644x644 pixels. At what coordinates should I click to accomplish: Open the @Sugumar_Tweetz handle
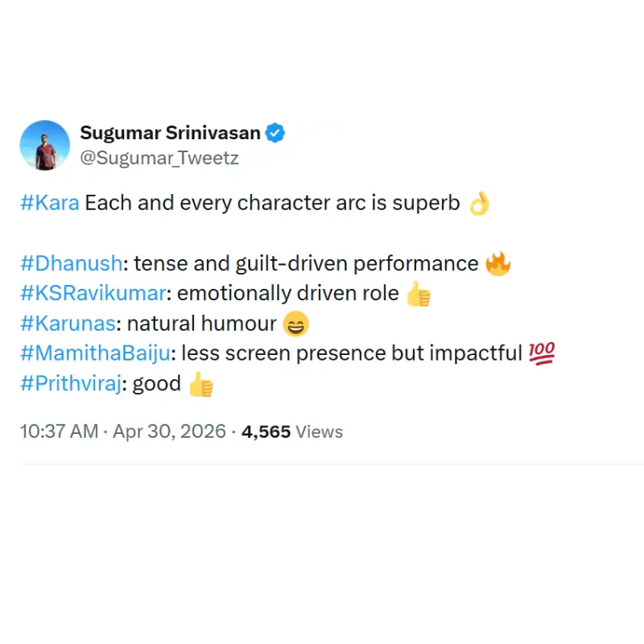click(159, 158)
